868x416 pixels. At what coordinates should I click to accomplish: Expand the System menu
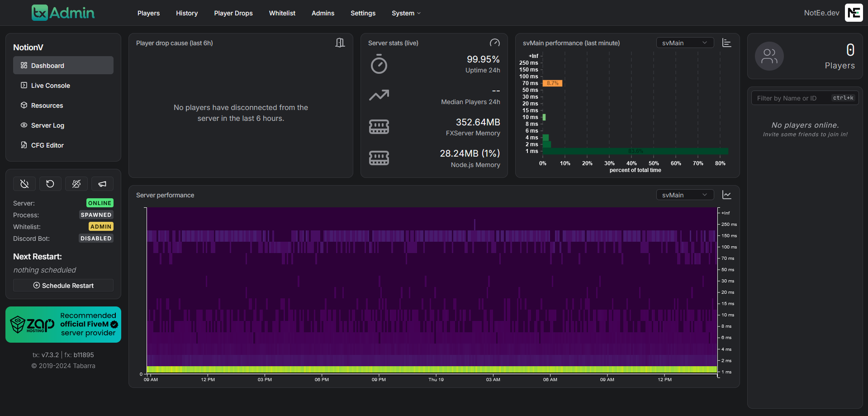(x=406, y=13)
